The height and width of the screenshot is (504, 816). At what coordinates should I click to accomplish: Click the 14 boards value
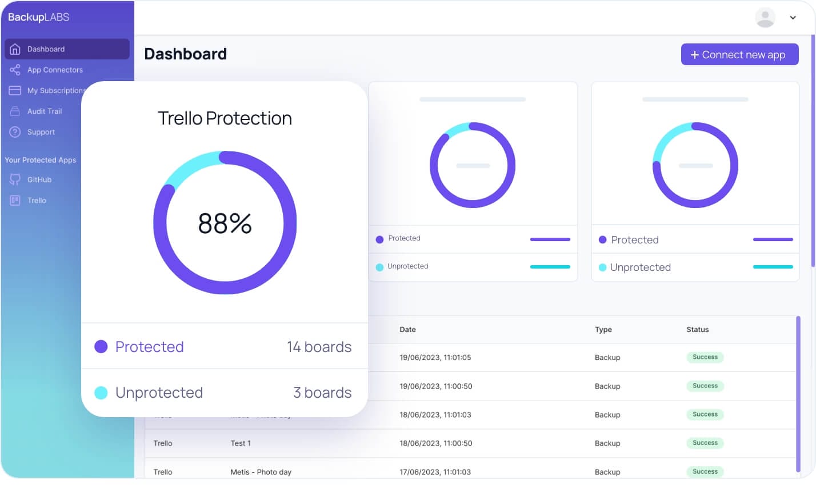319,347
